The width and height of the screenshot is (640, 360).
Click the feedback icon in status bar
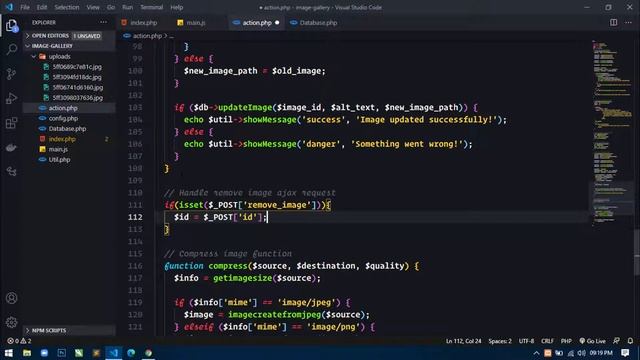tap(616, 341)
